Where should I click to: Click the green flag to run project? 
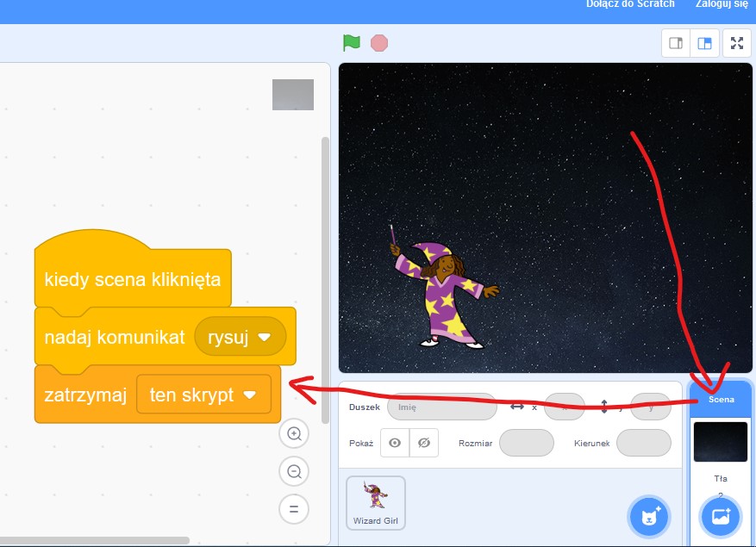pos(351,43)
